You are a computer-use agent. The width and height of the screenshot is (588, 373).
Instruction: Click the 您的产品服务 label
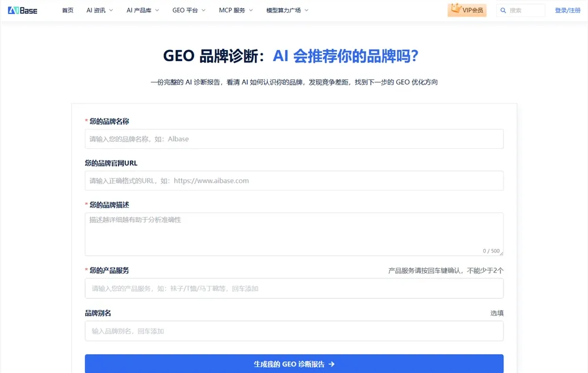tap(109, 270)
